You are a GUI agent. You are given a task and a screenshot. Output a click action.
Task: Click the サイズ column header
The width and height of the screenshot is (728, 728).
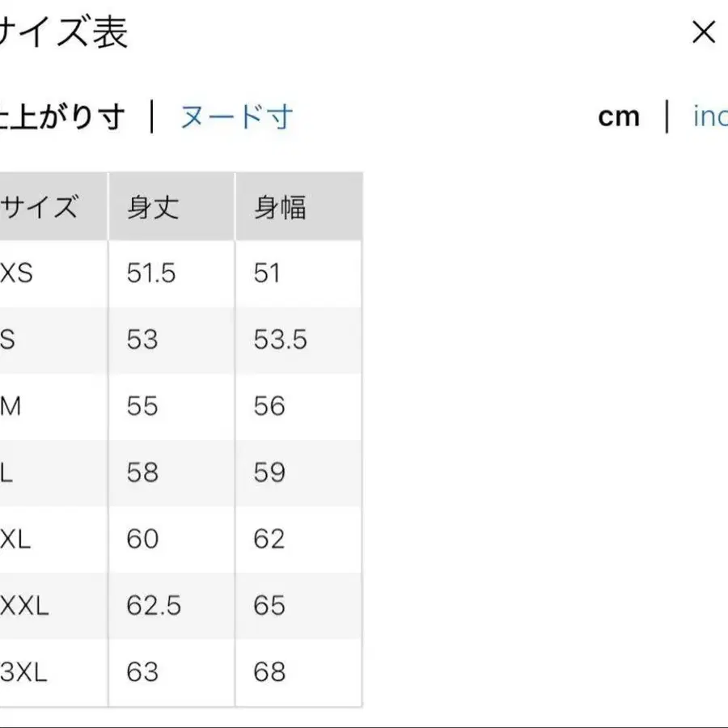pos(40,206)
